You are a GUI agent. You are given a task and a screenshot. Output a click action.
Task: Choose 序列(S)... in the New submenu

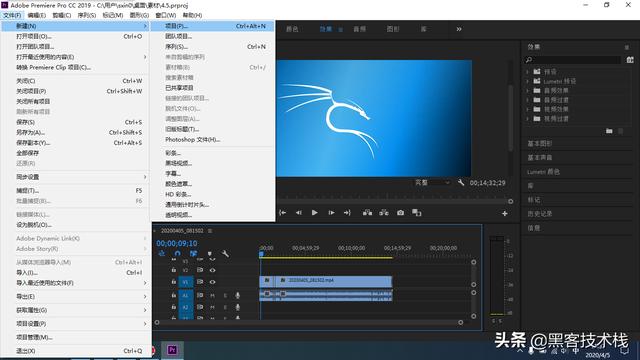coord(212,47)
